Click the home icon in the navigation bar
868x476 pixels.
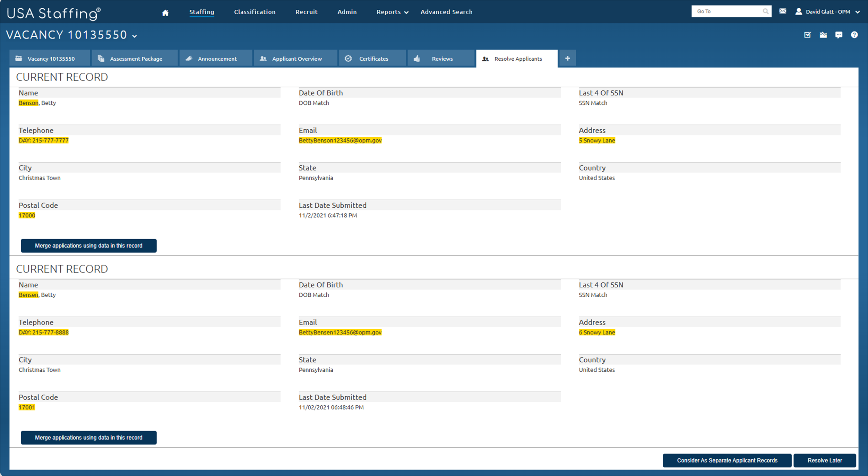tap(165, 12)
